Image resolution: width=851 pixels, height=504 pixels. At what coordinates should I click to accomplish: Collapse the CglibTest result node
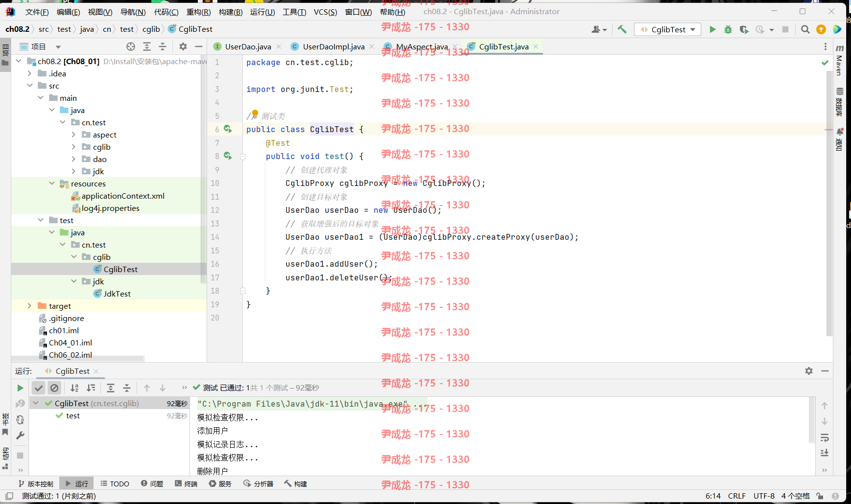coord(36,403)
